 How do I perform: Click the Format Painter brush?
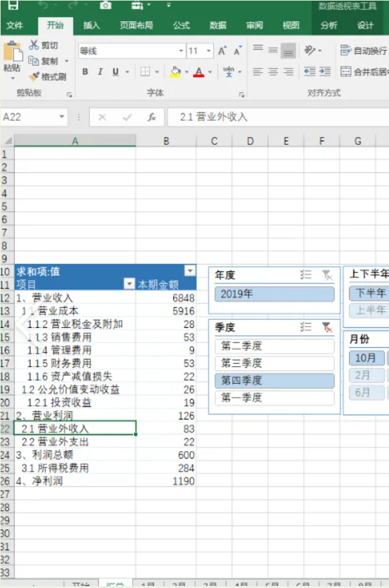click(x=34, y=76)
